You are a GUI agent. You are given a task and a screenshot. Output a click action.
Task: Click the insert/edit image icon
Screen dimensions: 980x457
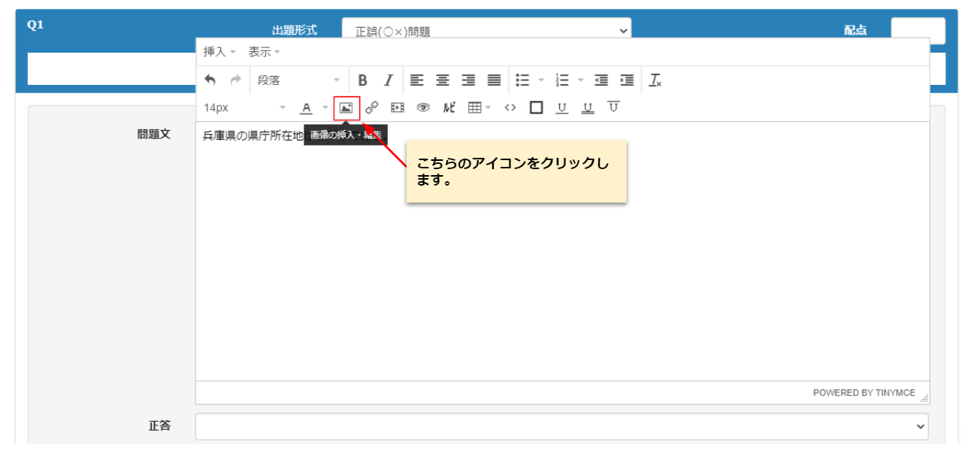click(346, 107)
